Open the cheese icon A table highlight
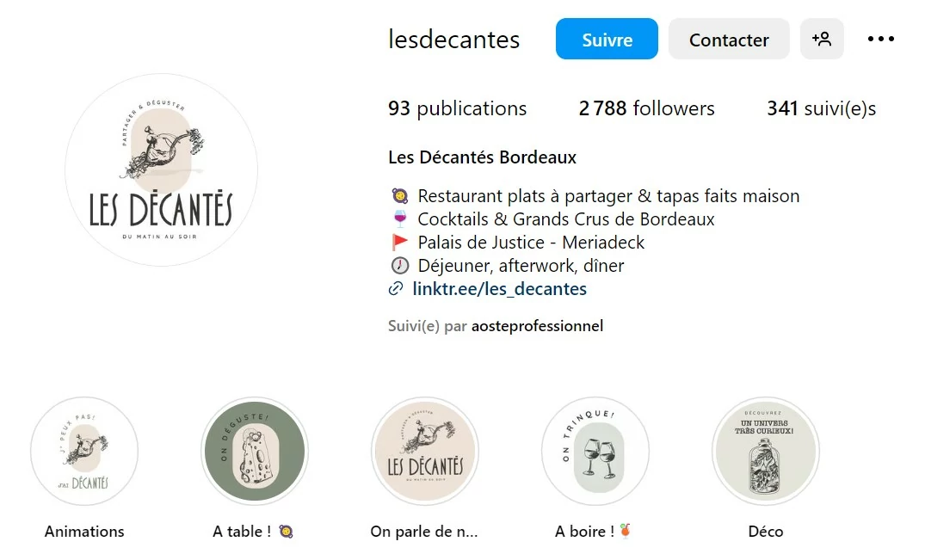Screen dimensions: 925x560 [x=255, y=451]
